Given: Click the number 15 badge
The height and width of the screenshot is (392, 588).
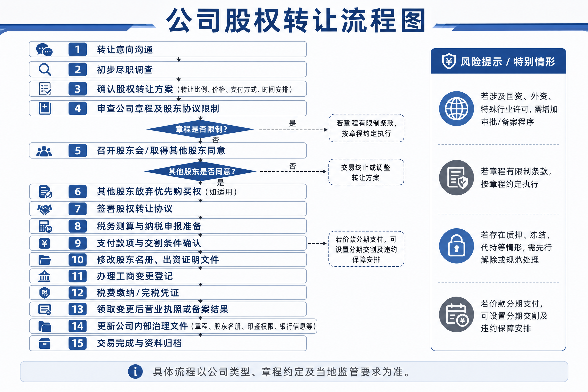Looking at the screenshot, I should pos(78,343).
